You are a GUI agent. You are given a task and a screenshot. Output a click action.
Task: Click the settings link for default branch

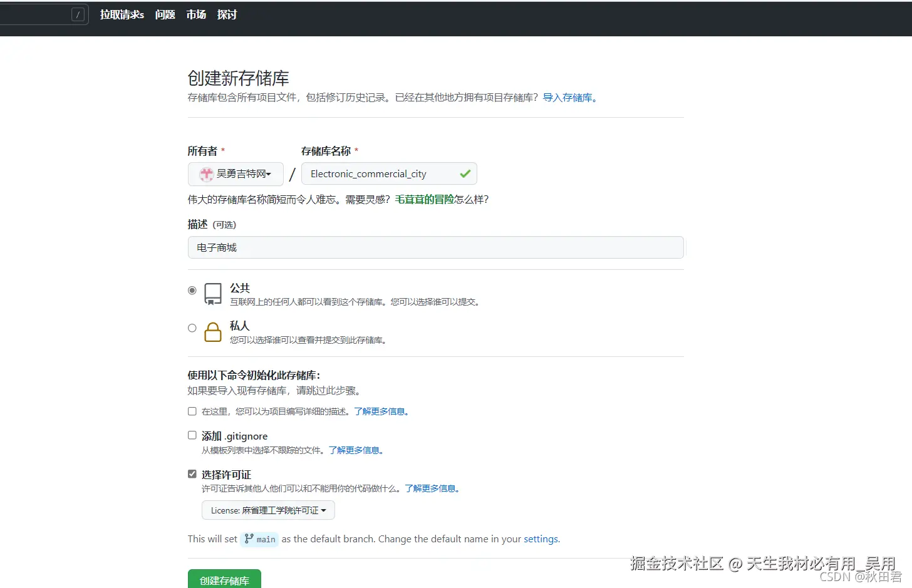click(541, 539)
